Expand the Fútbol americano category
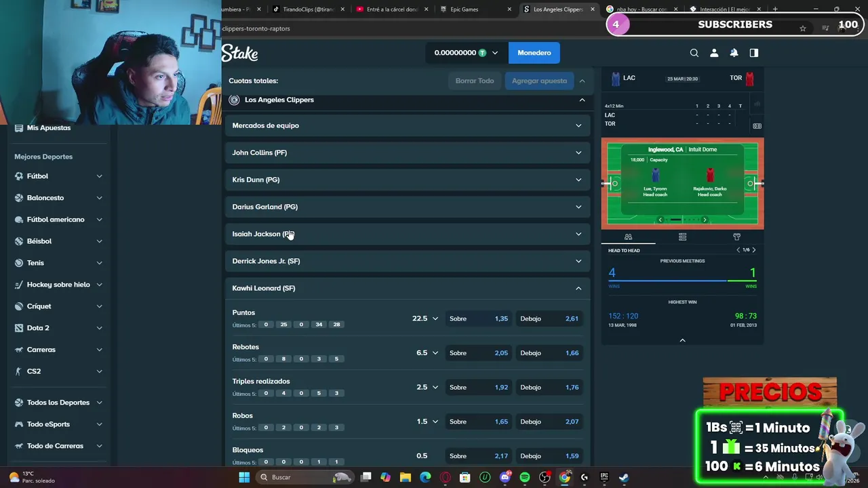The height and width of the screenshot is (488, 868). [58, 220]
